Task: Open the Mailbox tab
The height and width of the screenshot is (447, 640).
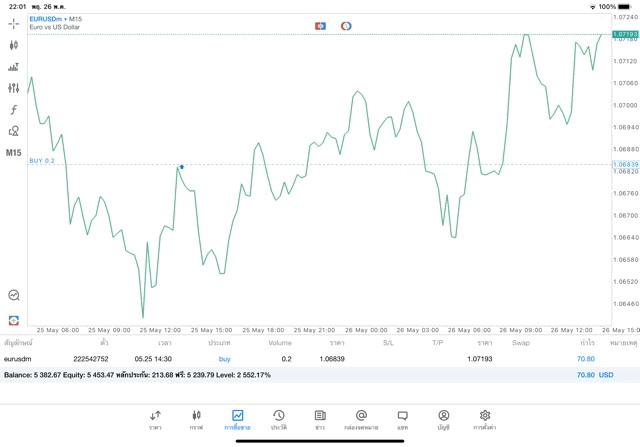Action: (361, 418)
